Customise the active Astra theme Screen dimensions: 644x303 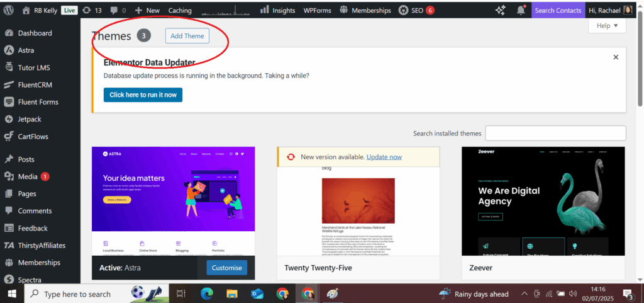coord(226,268)
